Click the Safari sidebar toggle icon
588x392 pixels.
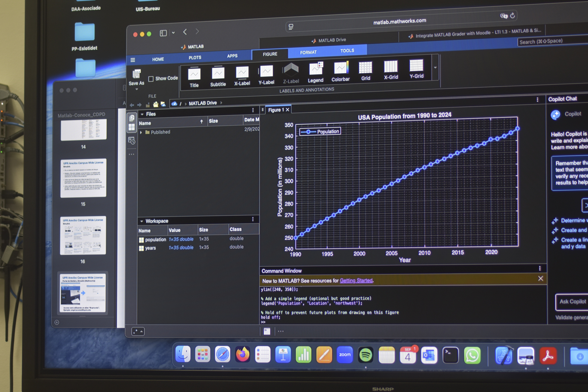163,33
